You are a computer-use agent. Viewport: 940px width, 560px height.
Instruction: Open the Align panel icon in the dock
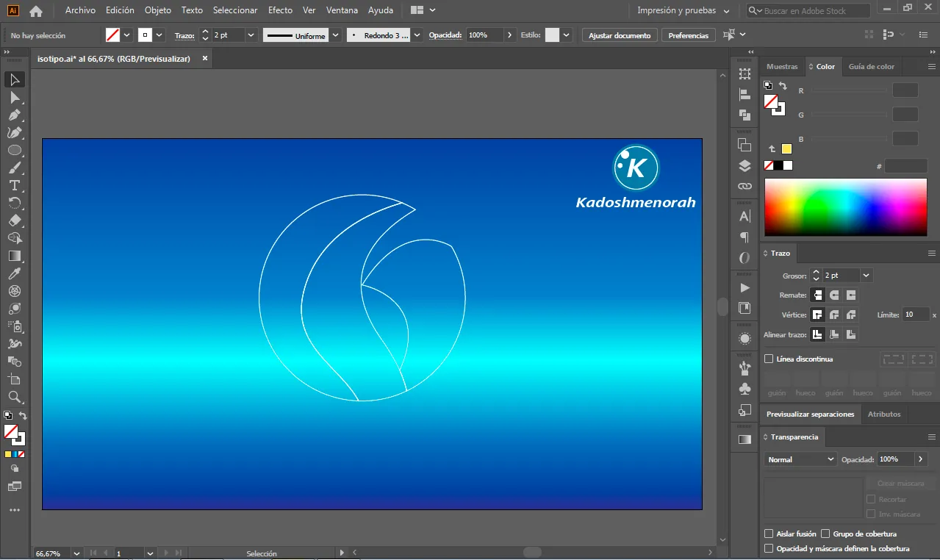pos(745,94)
